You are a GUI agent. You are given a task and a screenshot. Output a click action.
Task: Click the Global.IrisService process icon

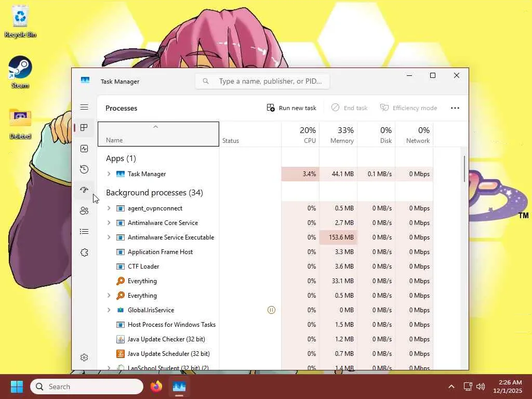[x=121, y=310]
